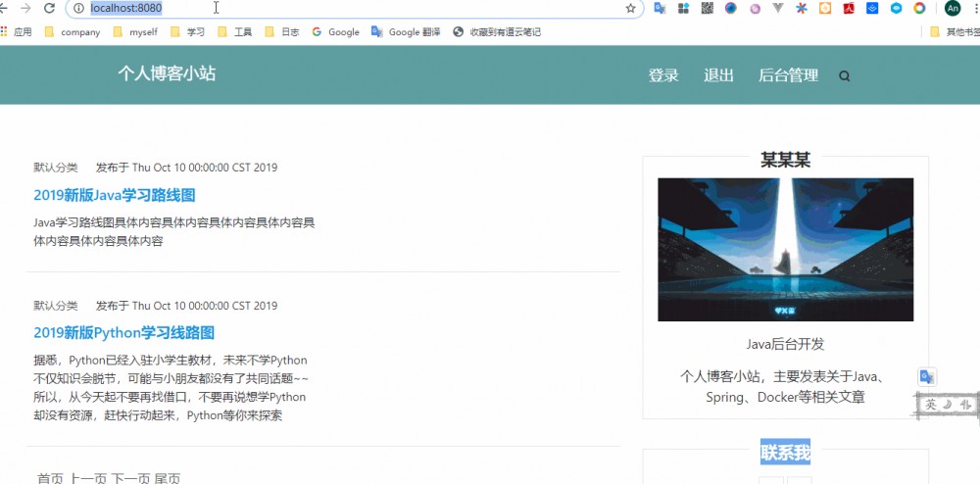View site information icon in the address bar
Image resolution: width=980 pixels, height=484 pixels.
(x=78, y=8)
